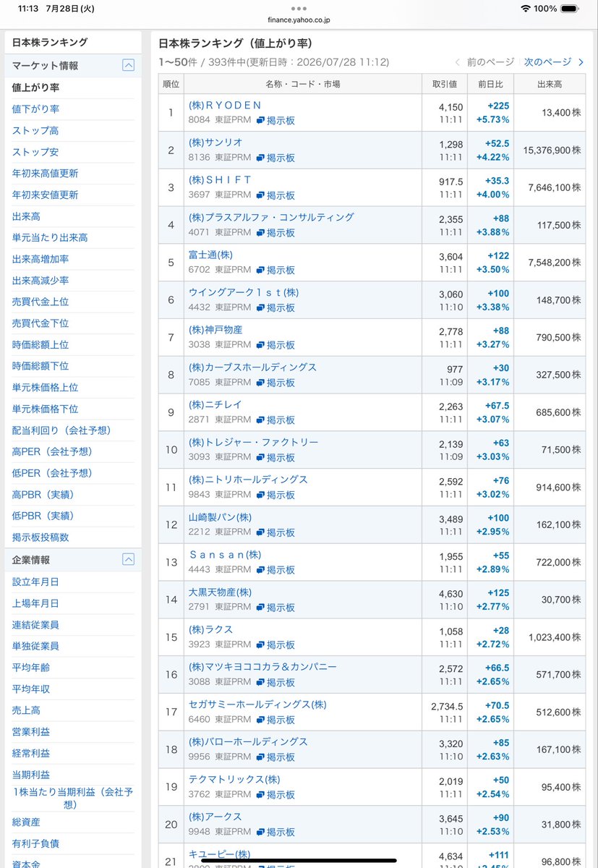Tap the three-dot multitasking icon at top

(299, 9)
